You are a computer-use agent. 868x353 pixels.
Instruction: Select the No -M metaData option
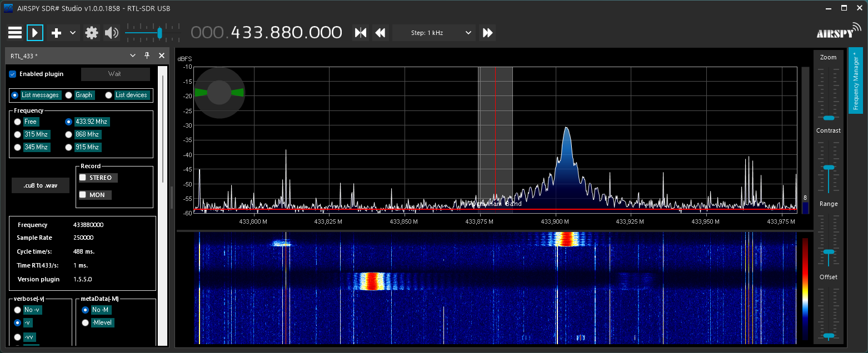click(86, 310)
